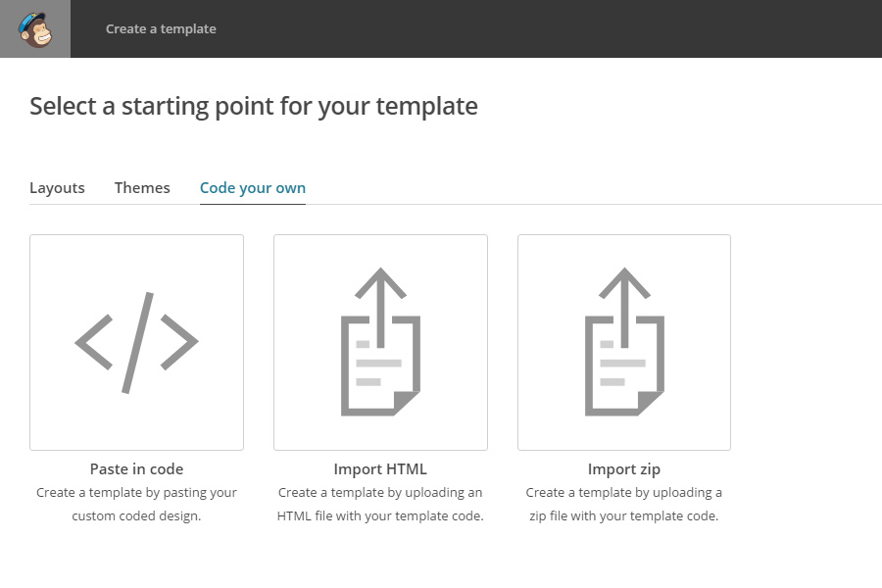Screen dimensions: 882x588
Task: Click the pasting your custom coded design description
Action: [x=136, y=504]
